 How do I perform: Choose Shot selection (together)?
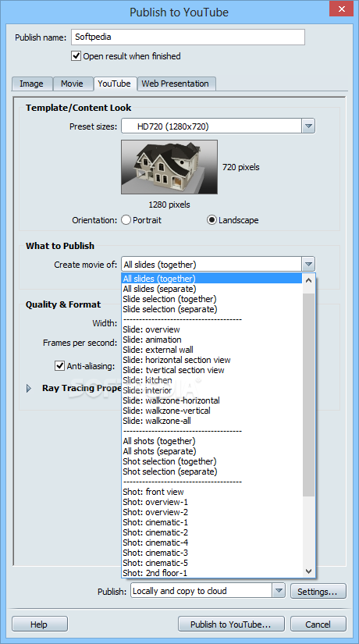coord(212,461)
